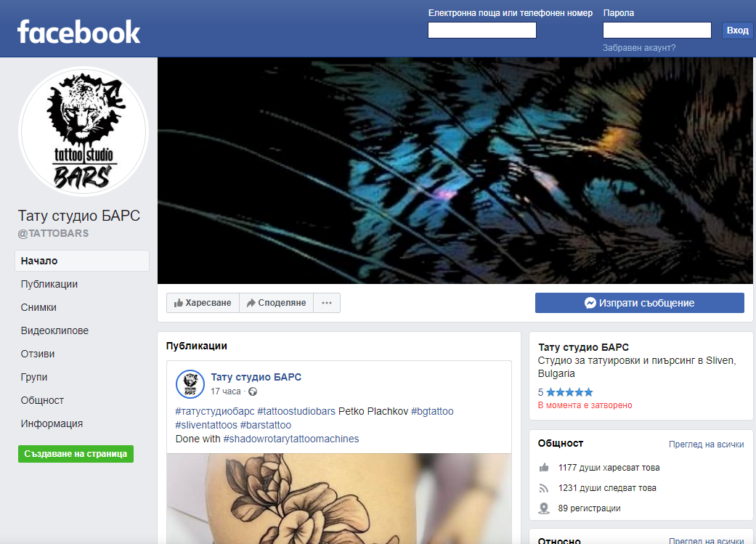
Task: Focus the email or phone input field
Action: click(482, 30)
